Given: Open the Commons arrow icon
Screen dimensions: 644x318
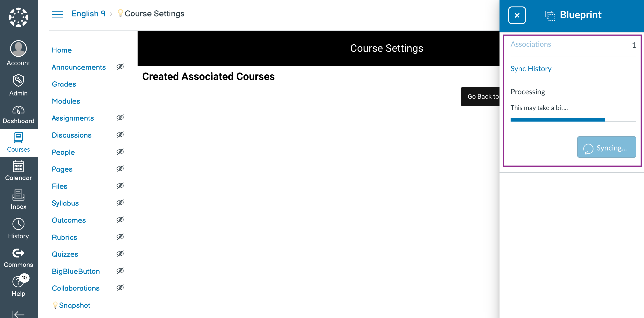Looking at the screenshot, I should pyautogui.click(x=18, y=253).
